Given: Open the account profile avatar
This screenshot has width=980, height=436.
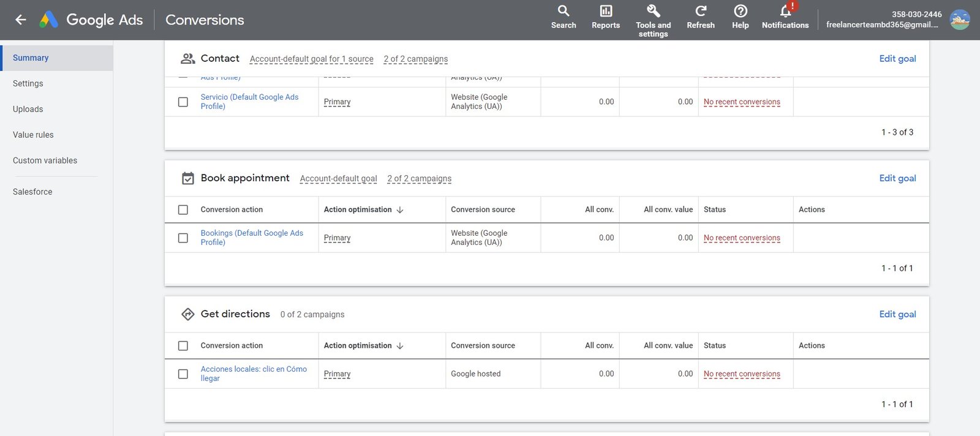Looking at the screenshot, I should [960, 20].
